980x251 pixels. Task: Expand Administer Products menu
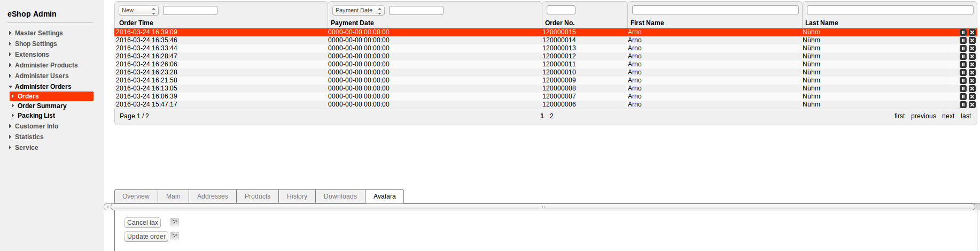pyautogui.click(x=46, y=65)
